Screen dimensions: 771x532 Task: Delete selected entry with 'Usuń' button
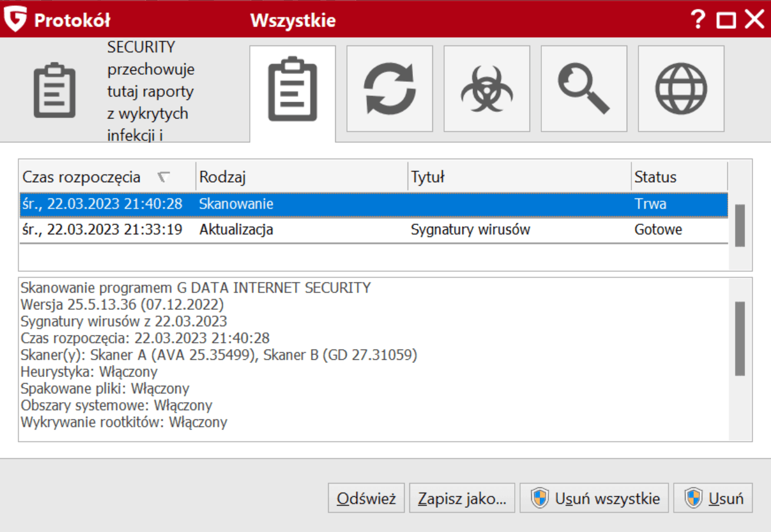coord(713,498)
